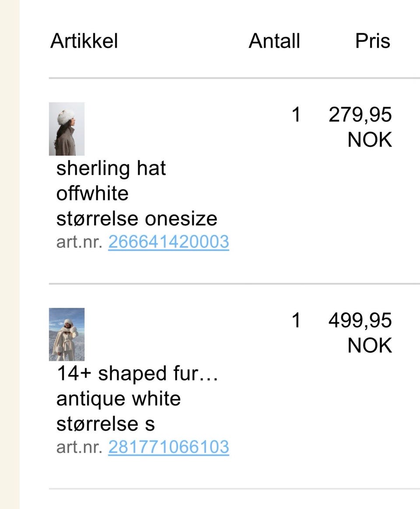Click the 'størrelse s' size text
This screenshot has width=420, height=509.
click(x=105, y=424)
